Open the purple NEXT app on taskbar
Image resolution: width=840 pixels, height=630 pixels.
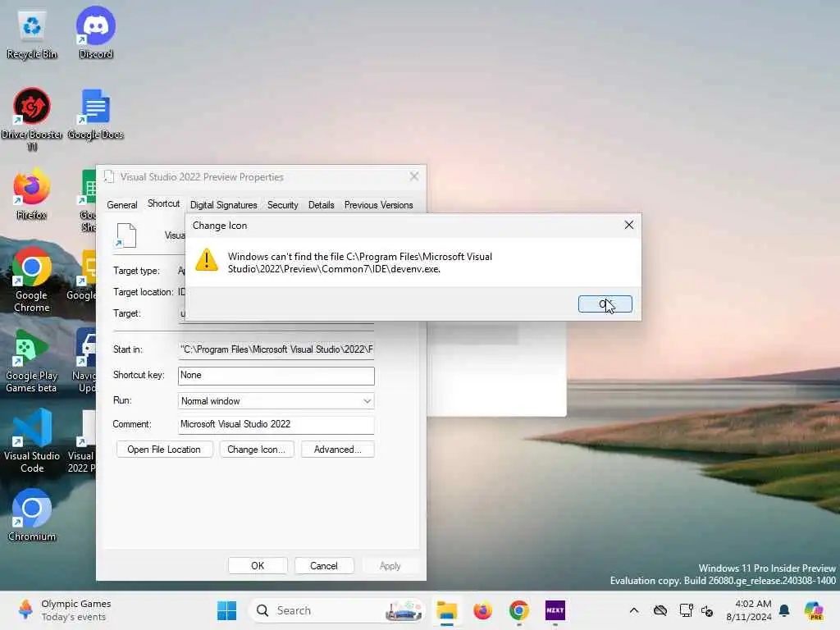click(555, 610)
